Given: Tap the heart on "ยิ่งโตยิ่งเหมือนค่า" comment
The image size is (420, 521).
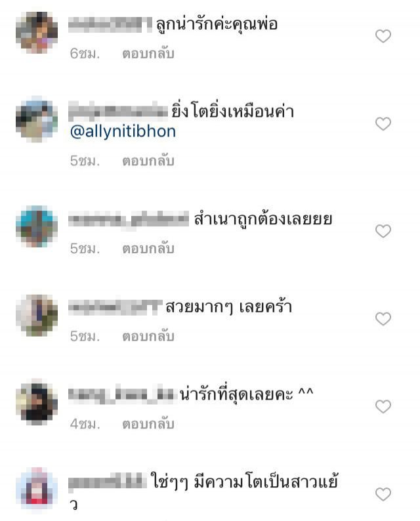Looking at the screenshot, I should (x=383, y=124).
